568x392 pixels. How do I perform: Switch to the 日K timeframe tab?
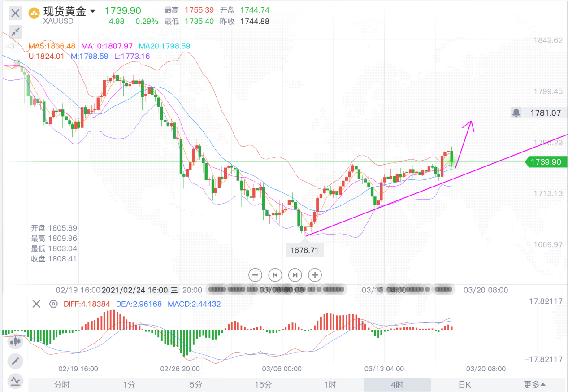[464, 385]
